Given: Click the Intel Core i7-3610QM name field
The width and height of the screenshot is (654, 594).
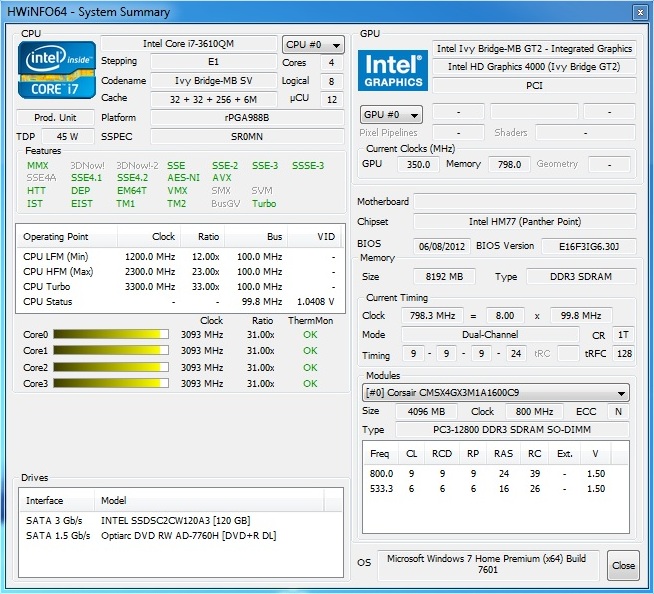Looking at the screenshot, I should (x=189, y=43).
